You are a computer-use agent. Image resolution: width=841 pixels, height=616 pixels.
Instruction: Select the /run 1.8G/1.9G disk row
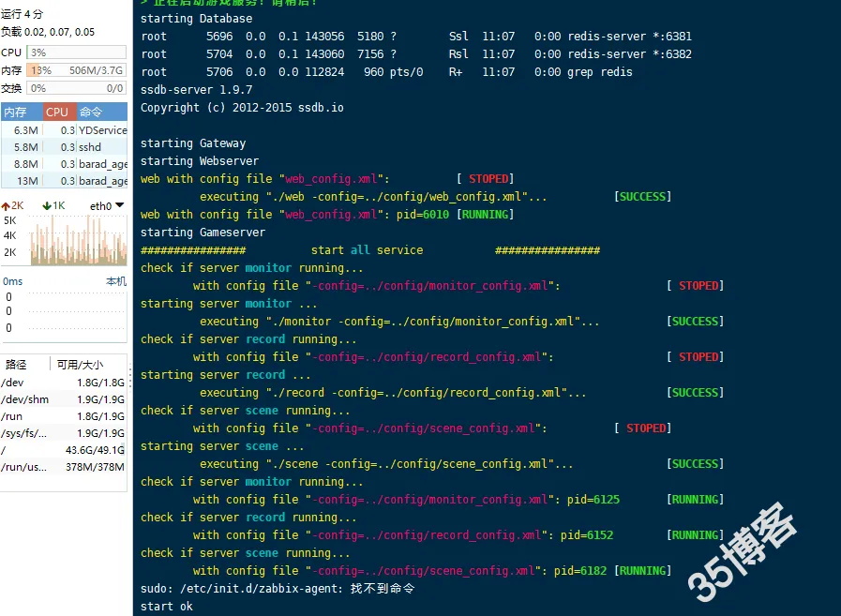(64, 416)
